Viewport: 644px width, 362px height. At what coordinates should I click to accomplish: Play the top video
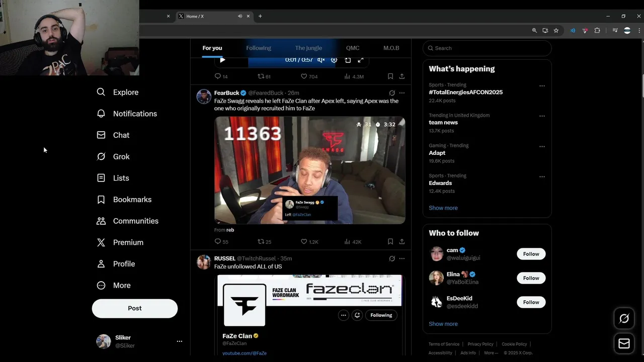222,60
